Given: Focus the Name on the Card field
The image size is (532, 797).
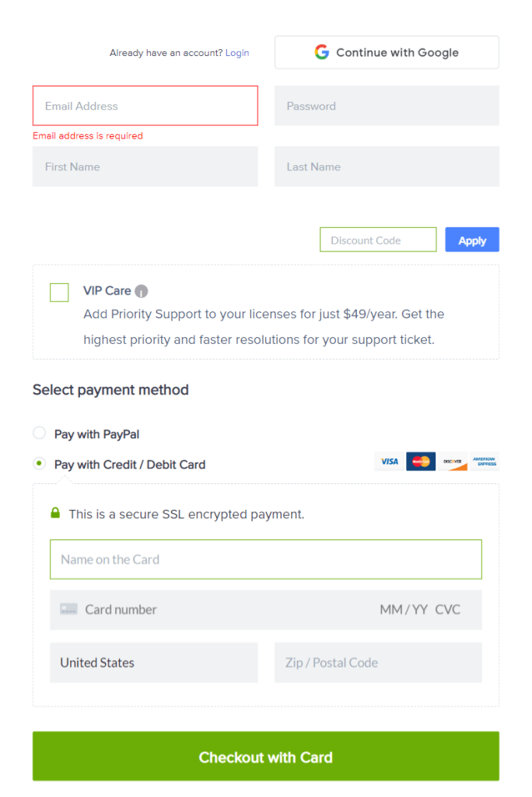Looking at the screenshot, I should tap(266, 560).
